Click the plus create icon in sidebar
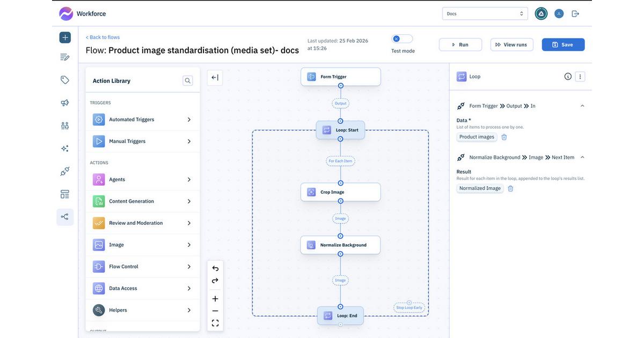 point(65,38)
